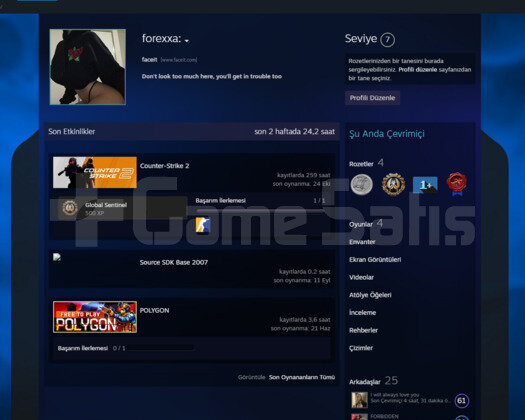View Son Oynananların Tümü link

click(x=302, y=377)
